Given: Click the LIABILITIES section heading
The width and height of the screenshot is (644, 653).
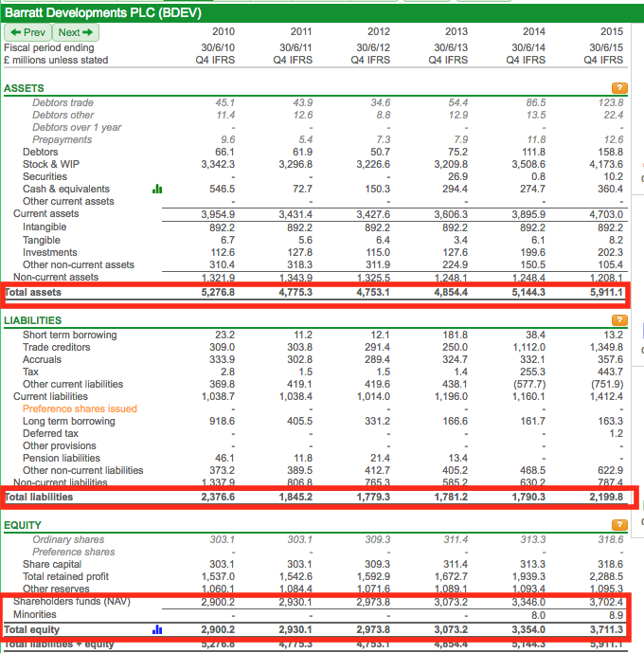Looking at the screenshot, I should click(x=32, y=321).
